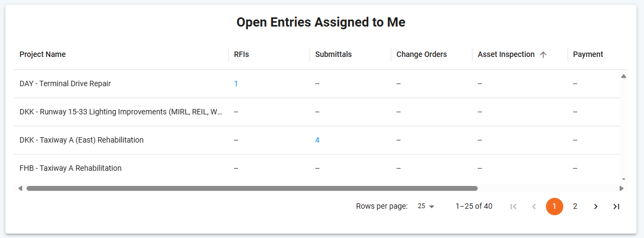Viewport: 644px width, 238px height.
Task: Select FHB - Taxiway A Rehabilitation row
Action: (x=70, y=169)
